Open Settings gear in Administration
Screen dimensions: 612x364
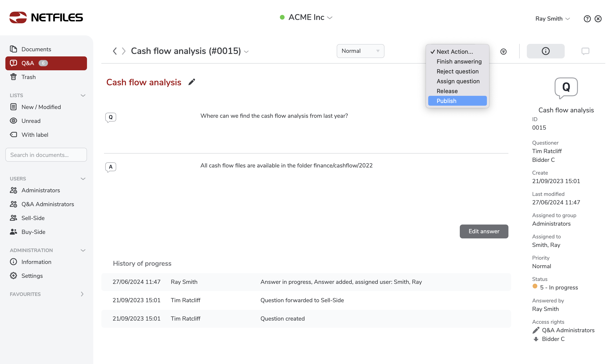tap(32, 276)
